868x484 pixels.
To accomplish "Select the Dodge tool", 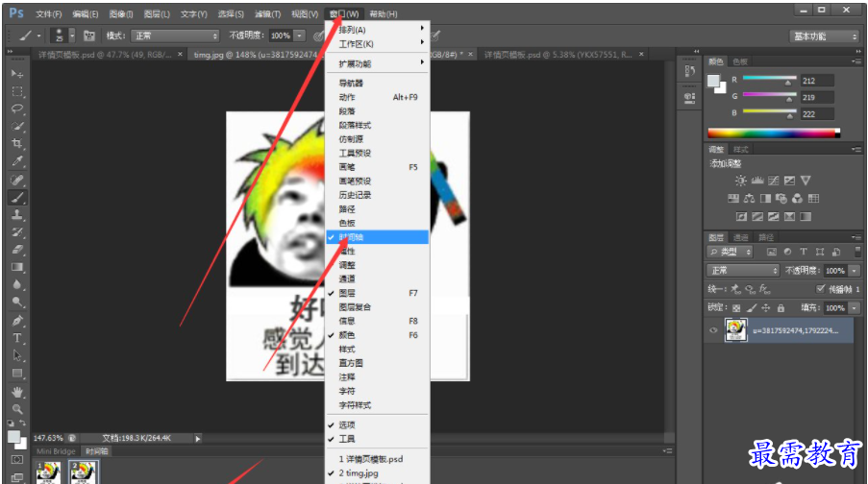I will point(17,302).
